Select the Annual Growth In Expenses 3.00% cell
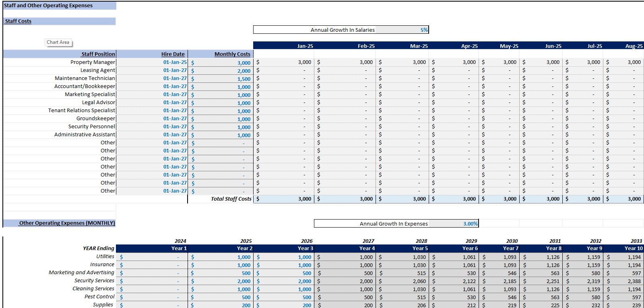Image resolution: width=644 pixels, height=308 pixels. (x=453, y=224)
